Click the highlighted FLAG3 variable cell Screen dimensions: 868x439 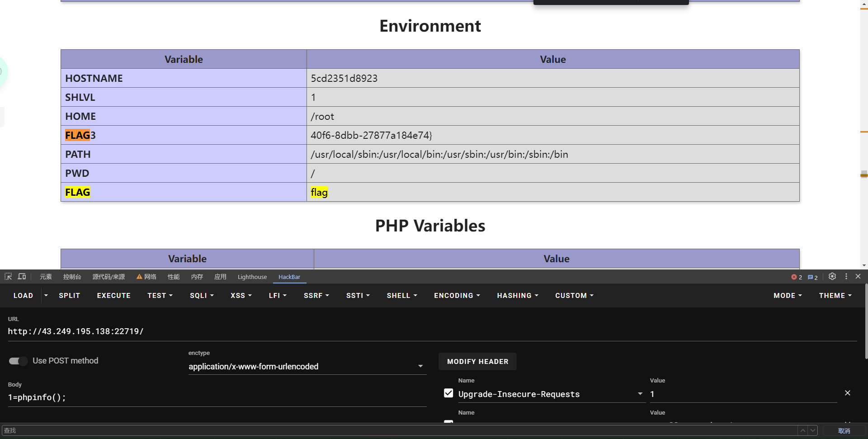click(x=184, y=135)
